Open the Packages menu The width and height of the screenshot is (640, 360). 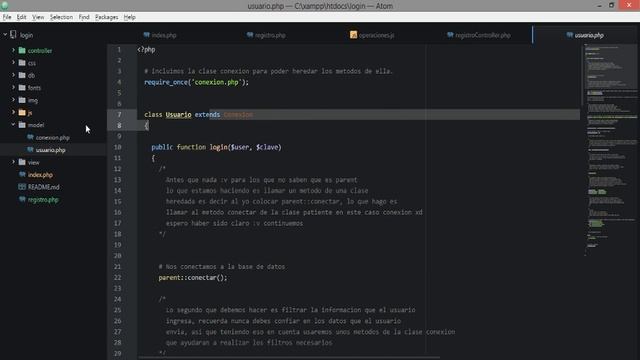[107, 17]
